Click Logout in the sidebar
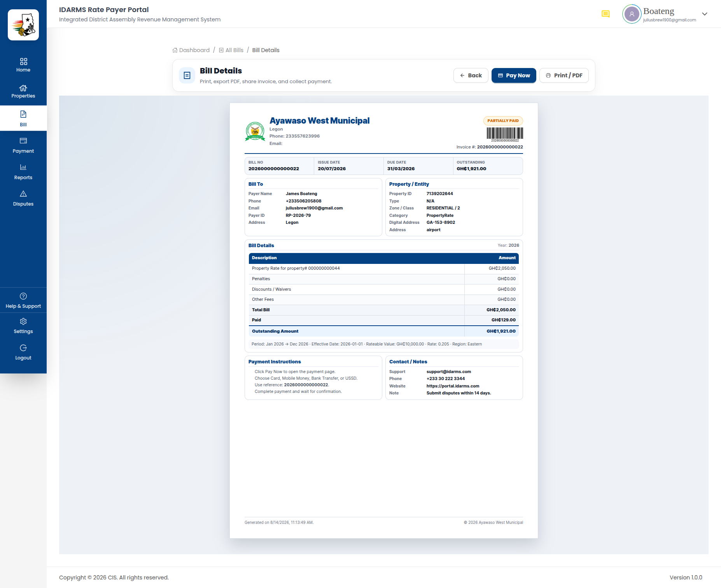Viewport: 721px width, 588px height. pos(23,352)
